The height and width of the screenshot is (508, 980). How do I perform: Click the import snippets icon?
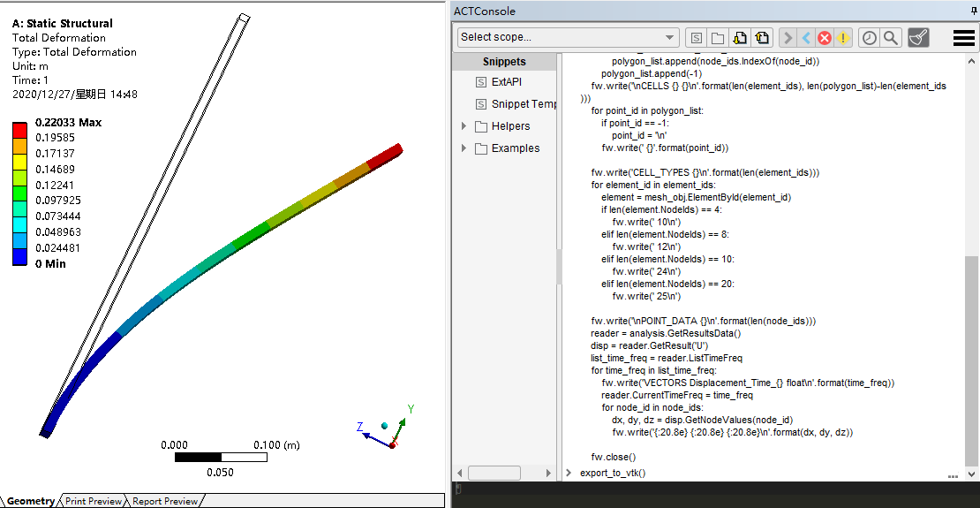739,38
